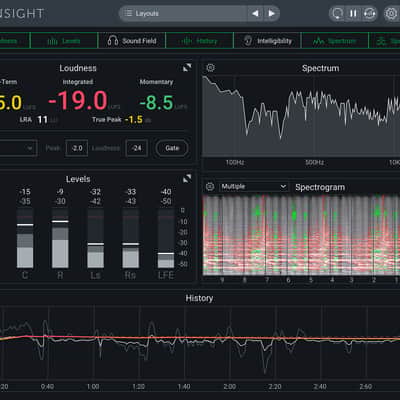Click the Ls channel level meter
This screenshot has width=400, height=400.
(96, 238)
